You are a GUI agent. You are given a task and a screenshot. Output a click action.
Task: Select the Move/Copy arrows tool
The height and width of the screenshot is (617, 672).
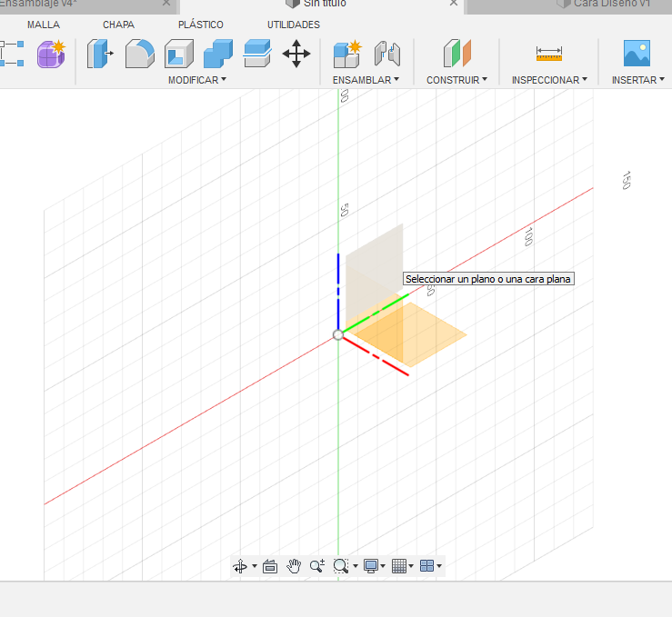coord(296,54)
